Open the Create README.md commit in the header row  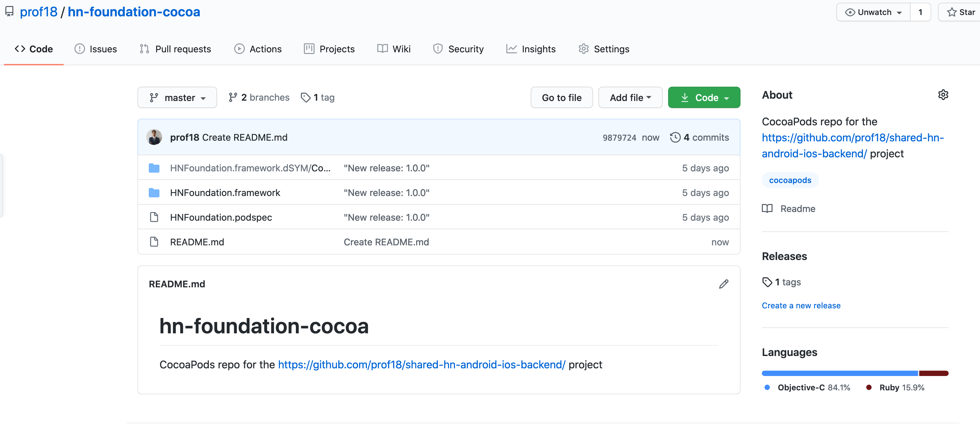244,137
